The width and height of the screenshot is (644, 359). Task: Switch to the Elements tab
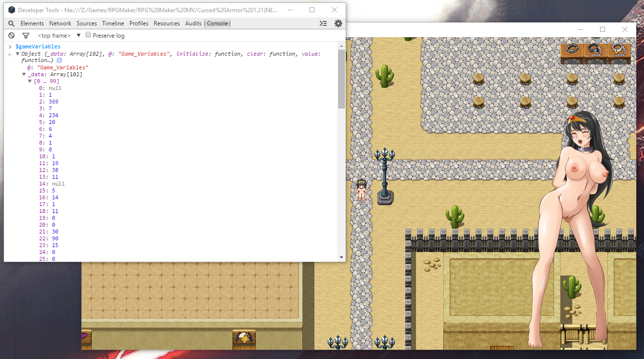32,23
